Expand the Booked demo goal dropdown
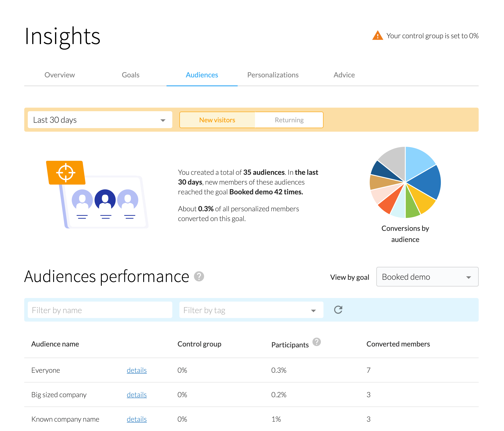This screenshot has width=504, height=431. coord(427,277)
